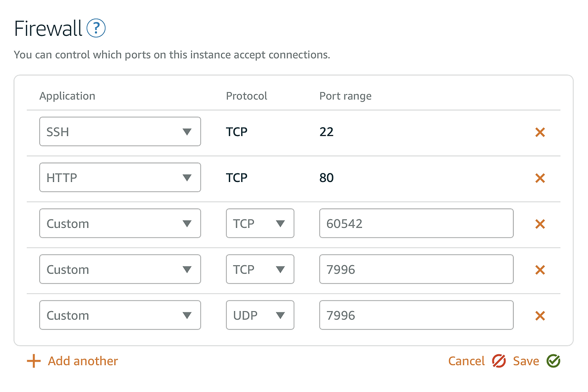Viewport: 588px width, 392px height.
Task: Change protocol dropdown for port 60542
Action: (260, 224)
